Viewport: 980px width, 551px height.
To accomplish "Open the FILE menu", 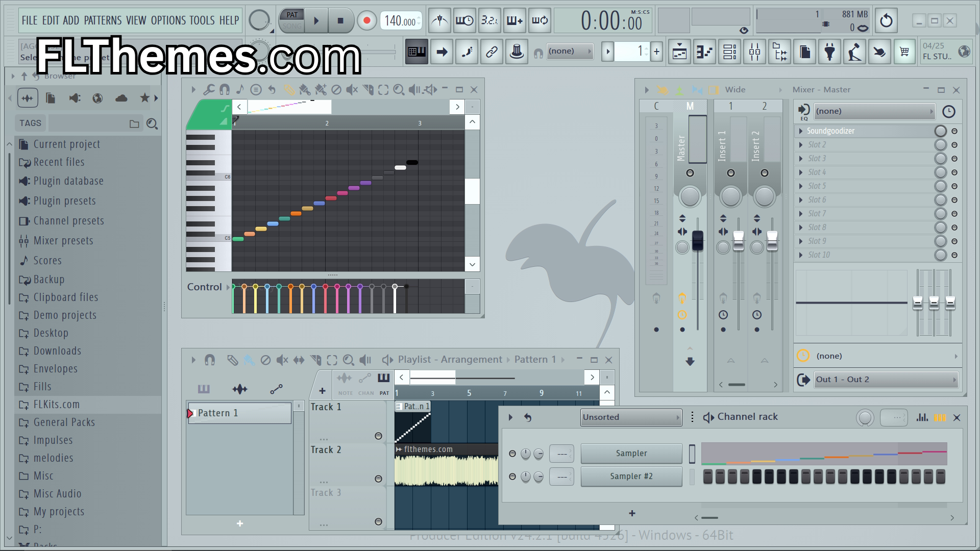I will tap(30, 20).
